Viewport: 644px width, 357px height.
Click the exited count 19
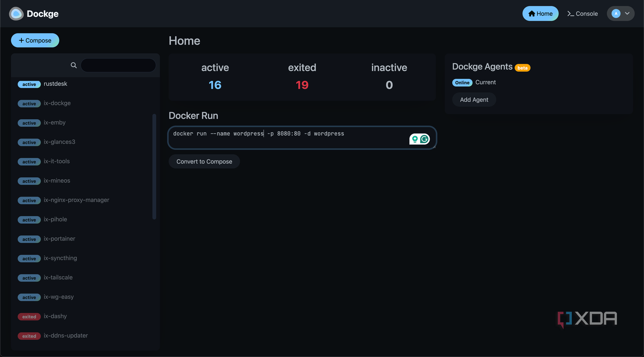(302, 85)
